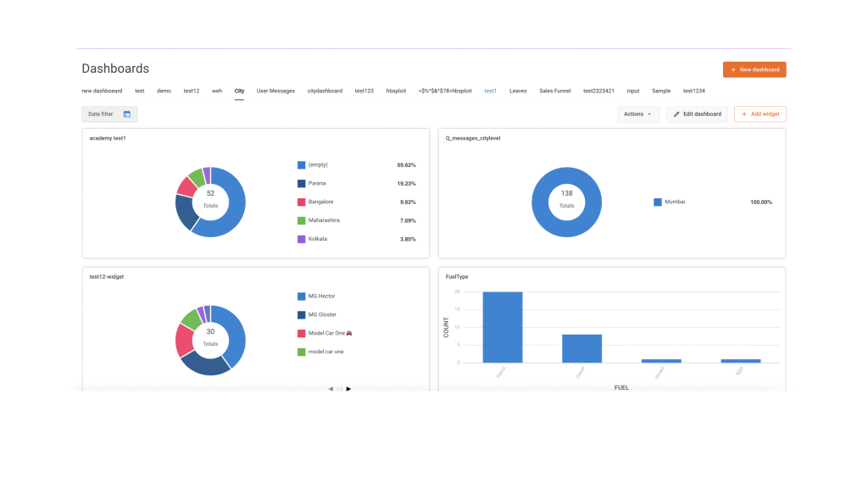Viewport: 868px width, 488px height.
Task: Click the pencil icon on Edit dashboard
Action: pyautogui.click(x=676, y=114)
